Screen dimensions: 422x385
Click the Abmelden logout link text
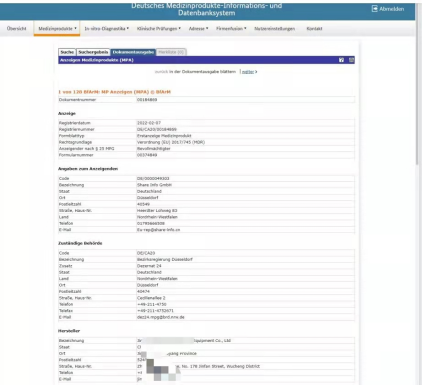tap(391, 9)
